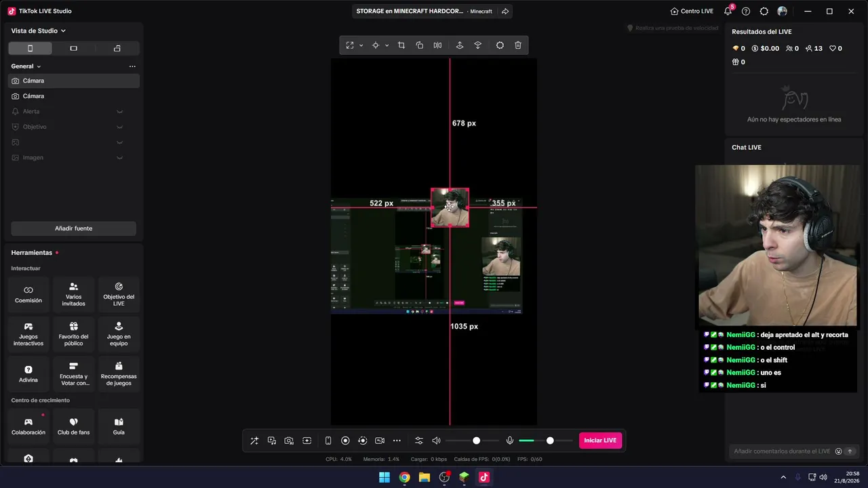Start recording with the record circle icon
Viewport: 868px width, 488px height.
click(345, 441)
